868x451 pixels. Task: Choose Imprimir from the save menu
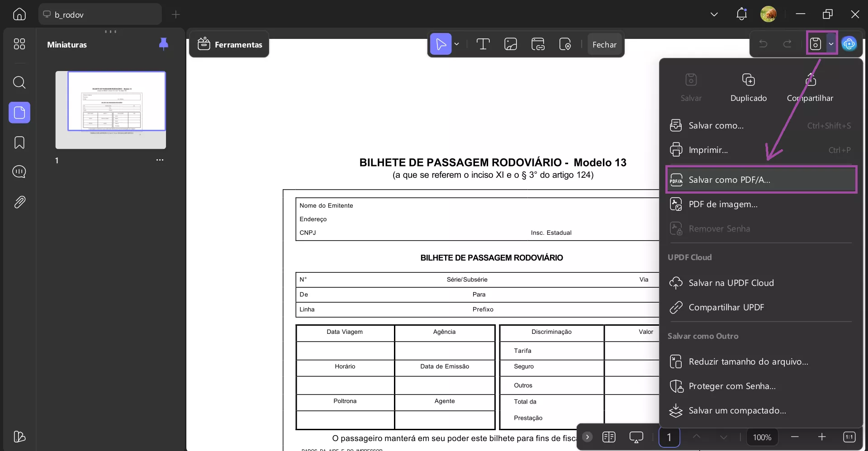[708, 150]
